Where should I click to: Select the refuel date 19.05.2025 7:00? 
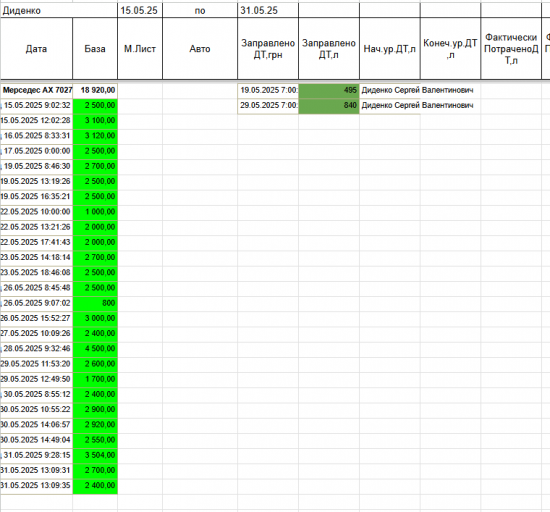click(268, 90)
